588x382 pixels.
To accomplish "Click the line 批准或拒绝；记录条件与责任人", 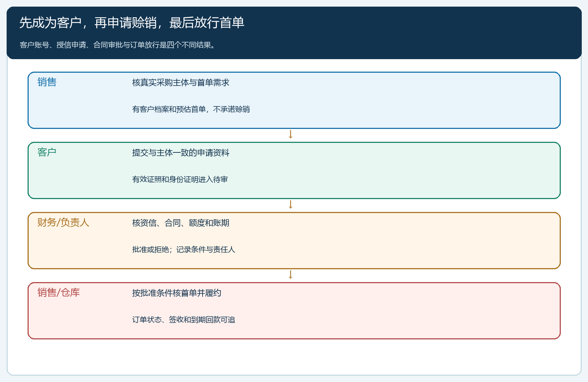I will [183, 249].
